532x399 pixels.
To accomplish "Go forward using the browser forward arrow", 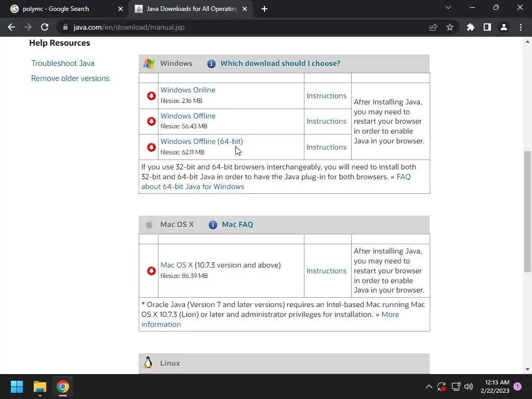I will 28,27.
